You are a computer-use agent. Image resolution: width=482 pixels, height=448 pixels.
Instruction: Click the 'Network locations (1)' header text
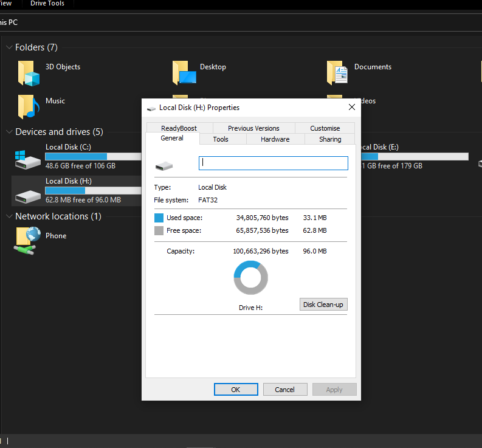tap(58, 216)
